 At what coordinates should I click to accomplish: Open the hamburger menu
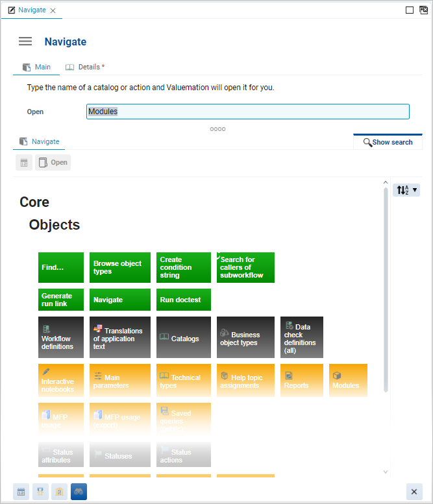tap(25, 42)
